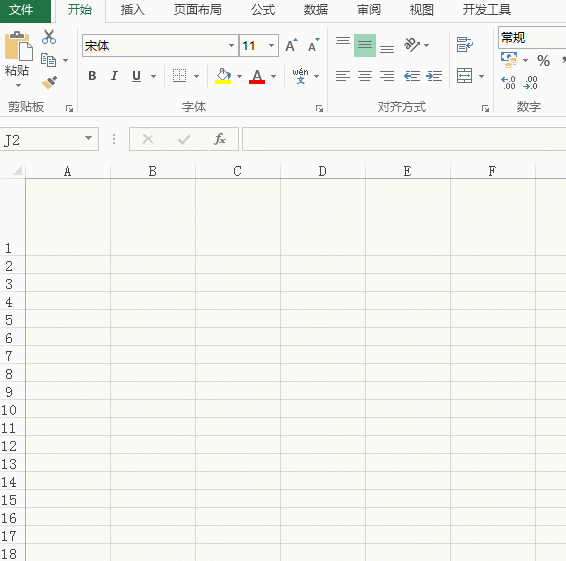Toggle italic formatting

click(x=114, y=76)
